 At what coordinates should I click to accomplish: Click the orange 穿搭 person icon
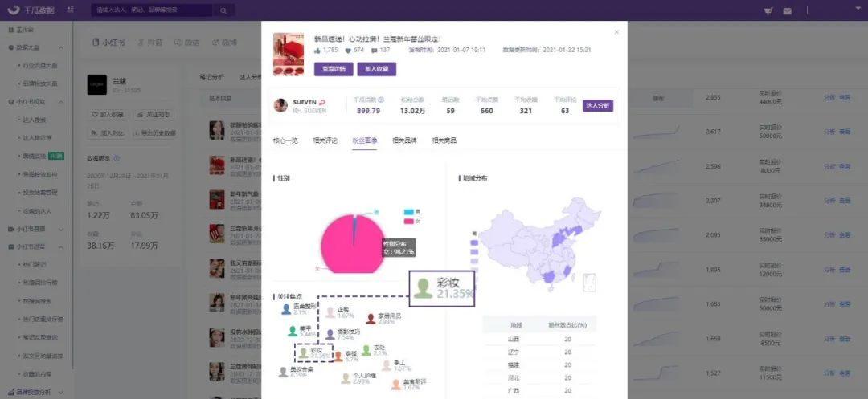[338, 356]
